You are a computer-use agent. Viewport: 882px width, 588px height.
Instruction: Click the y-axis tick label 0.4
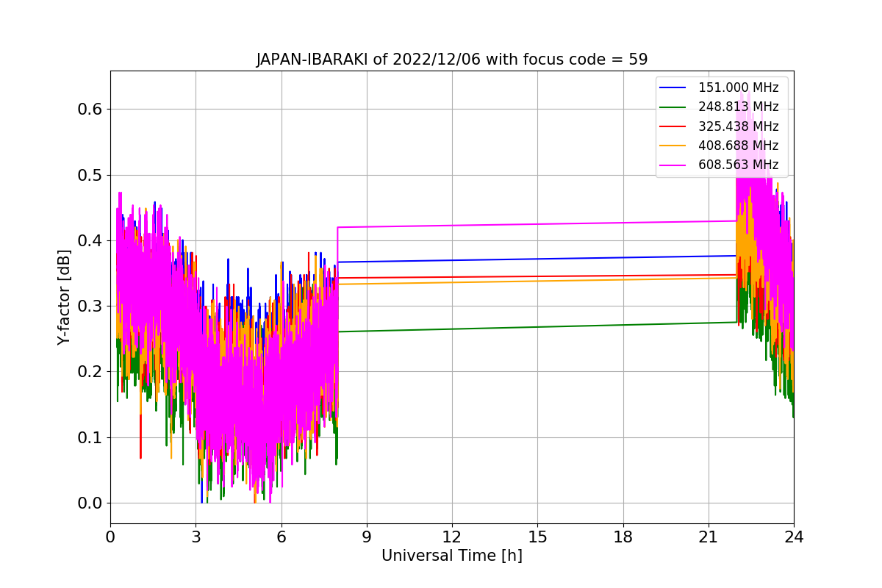pyautogui.click(x=90, y=241)
